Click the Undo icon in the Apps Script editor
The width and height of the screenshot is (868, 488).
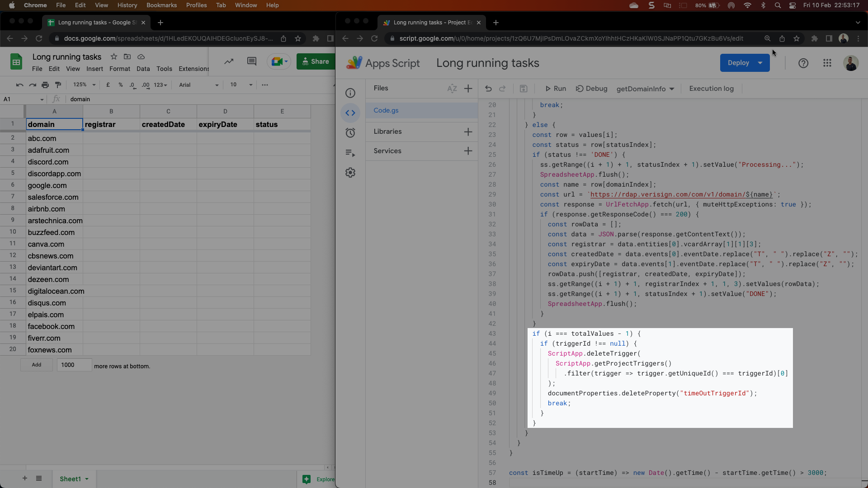pos(488,89)
